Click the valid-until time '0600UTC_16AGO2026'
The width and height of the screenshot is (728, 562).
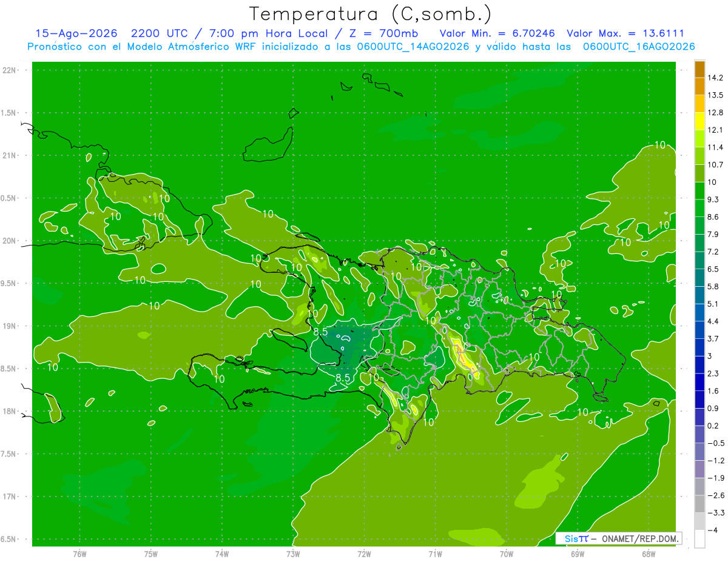point(639,47)
